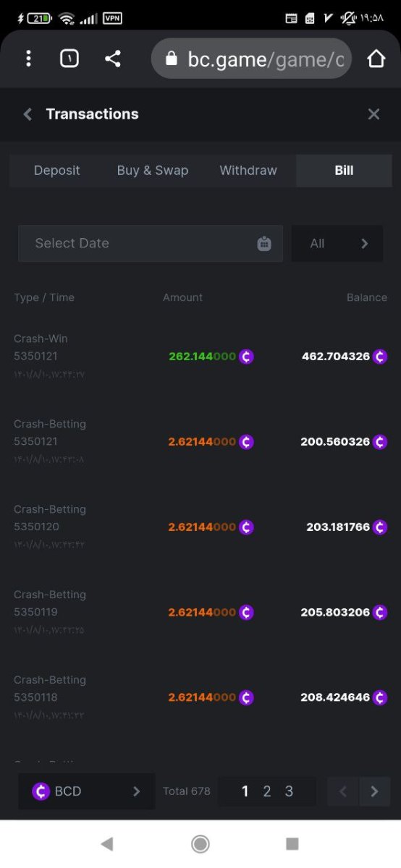Viewport: 401px width, 868px height.
Task: Open the calendar icon in Select Date
Action: pos(264,244)
